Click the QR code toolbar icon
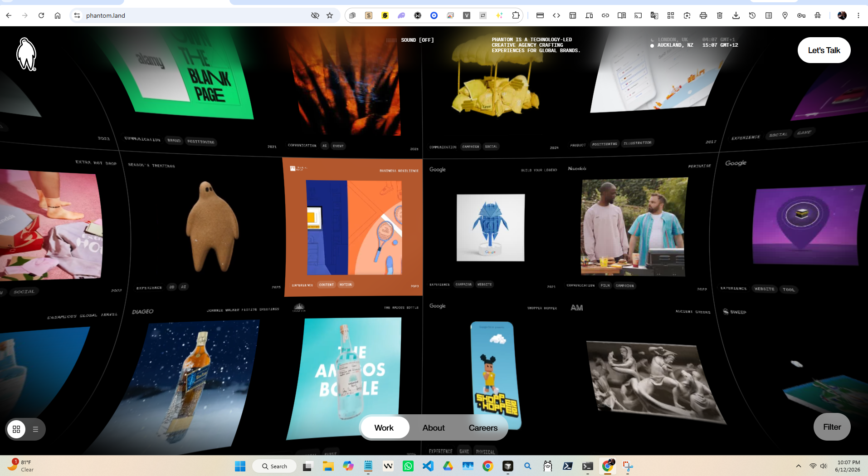The image size is (868, 476). 671,15
